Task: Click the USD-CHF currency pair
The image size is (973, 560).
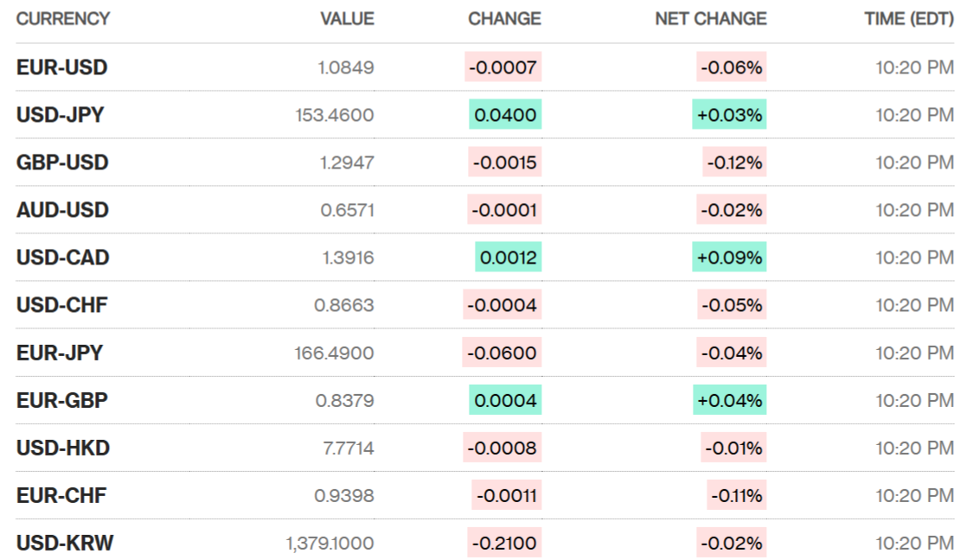Action: [61, 305]
